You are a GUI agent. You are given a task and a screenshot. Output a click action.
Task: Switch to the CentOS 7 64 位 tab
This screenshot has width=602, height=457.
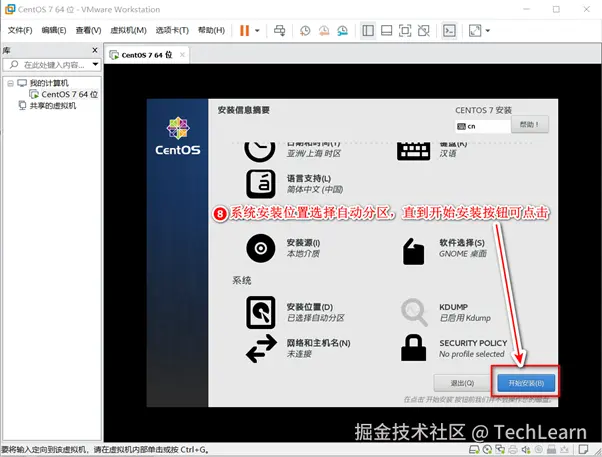click(147, 55)
